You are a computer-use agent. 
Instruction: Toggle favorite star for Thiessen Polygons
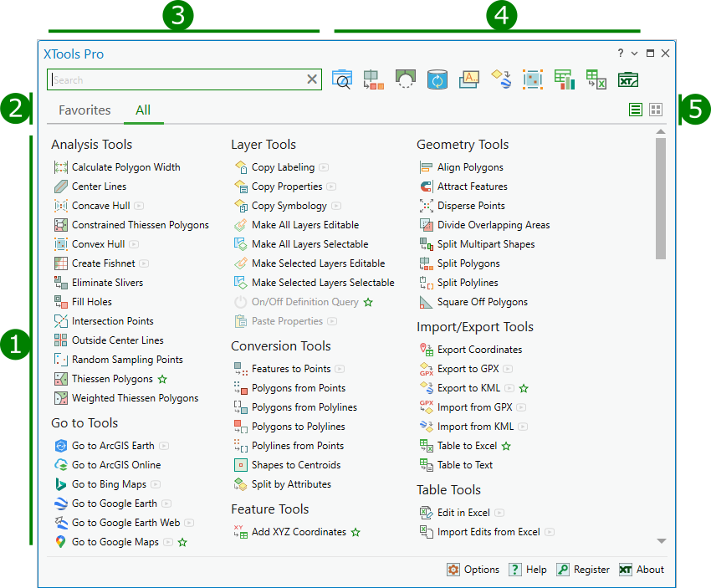162,379
